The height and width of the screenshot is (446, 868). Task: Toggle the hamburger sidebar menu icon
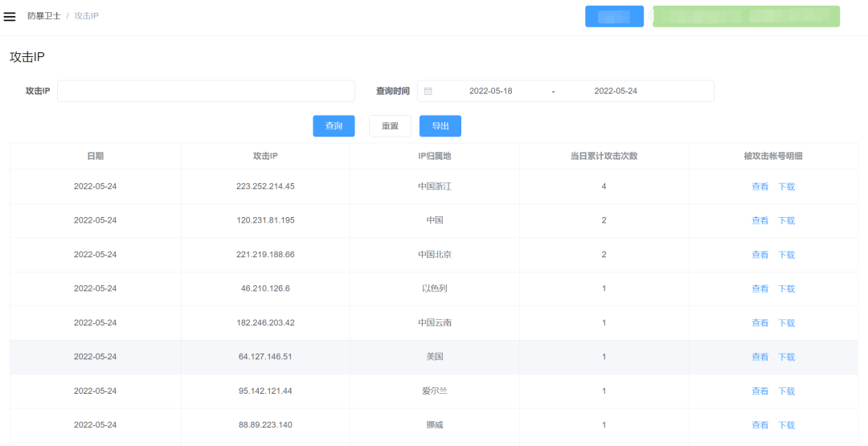tap(10, 17)
